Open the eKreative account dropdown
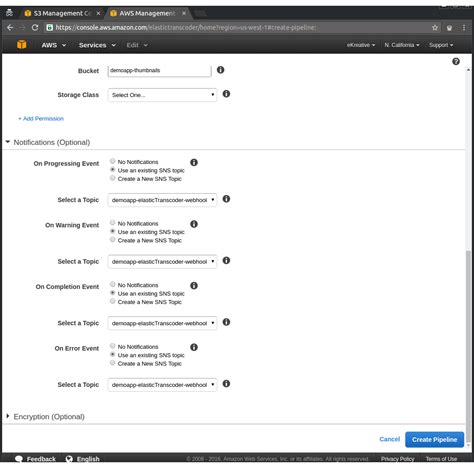474x468 pixels. click(x=361, y=45)
